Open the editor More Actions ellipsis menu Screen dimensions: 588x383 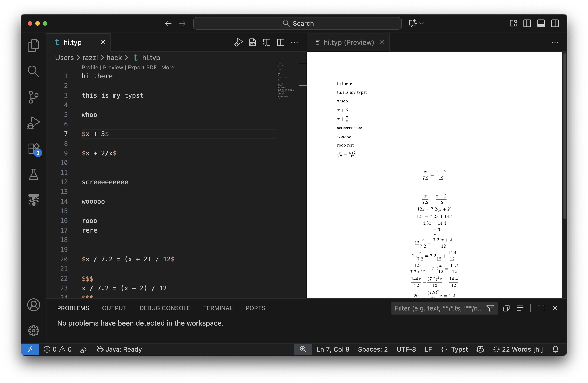coord(294,43)
